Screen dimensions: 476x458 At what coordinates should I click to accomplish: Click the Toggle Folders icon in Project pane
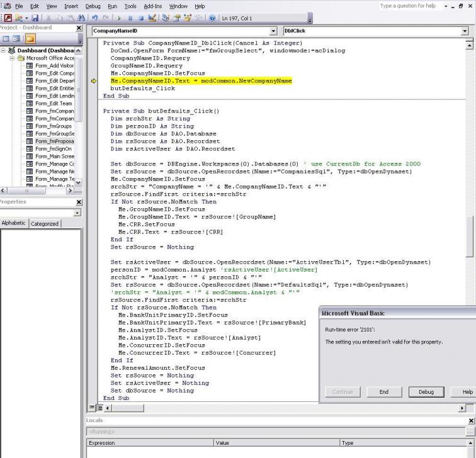pyautogui.click(x=29, y=40)
